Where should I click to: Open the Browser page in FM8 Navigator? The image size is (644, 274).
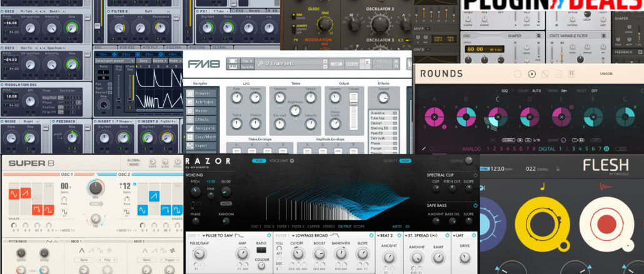201,93
